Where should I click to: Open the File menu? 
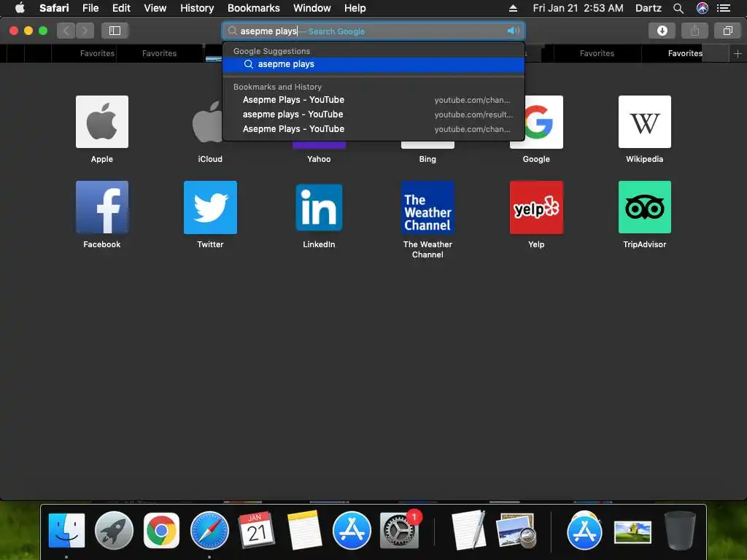(90, 8)
